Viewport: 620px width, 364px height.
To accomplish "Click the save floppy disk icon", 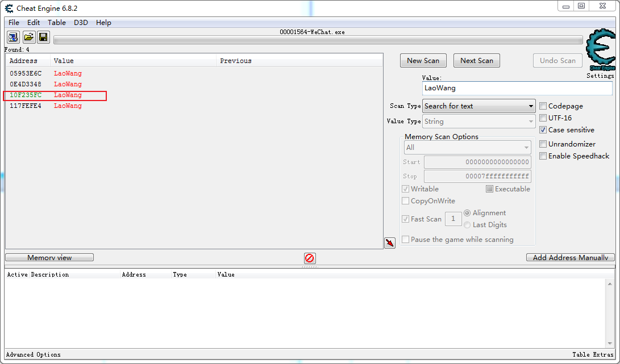I will pyautogui.click(x=44, y=37).
